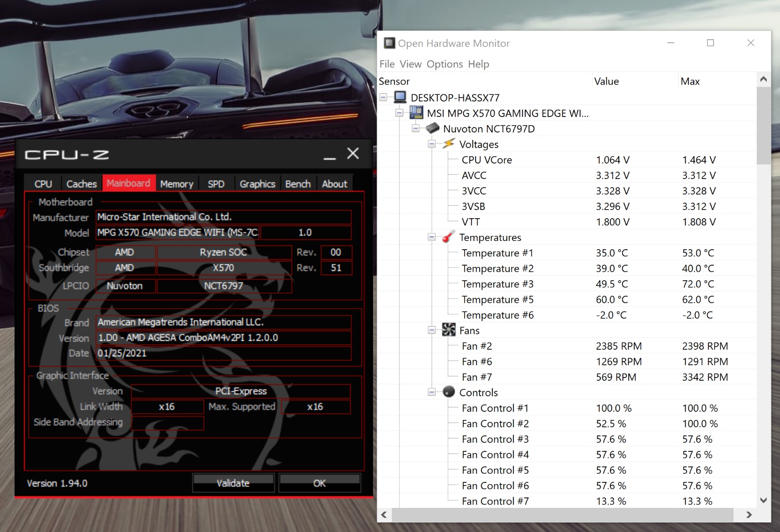
Task: Collapse the Voltages group
Action: 431,144
